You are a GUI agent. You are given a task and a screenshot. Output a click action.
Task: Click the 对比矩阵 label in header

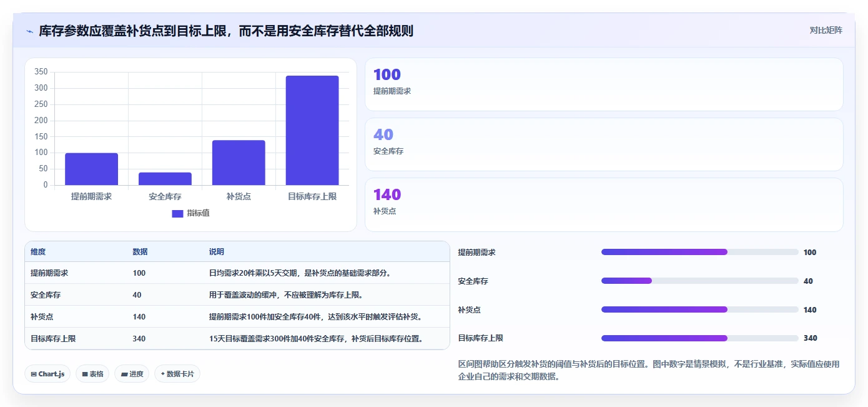(x=826, y=30)
